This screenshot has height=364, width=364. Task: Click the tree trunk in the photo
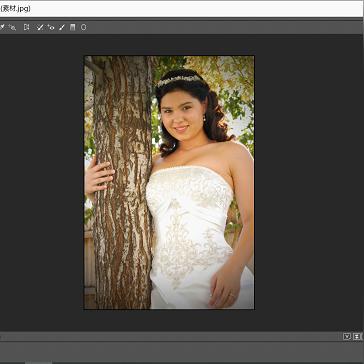[122, 182]
